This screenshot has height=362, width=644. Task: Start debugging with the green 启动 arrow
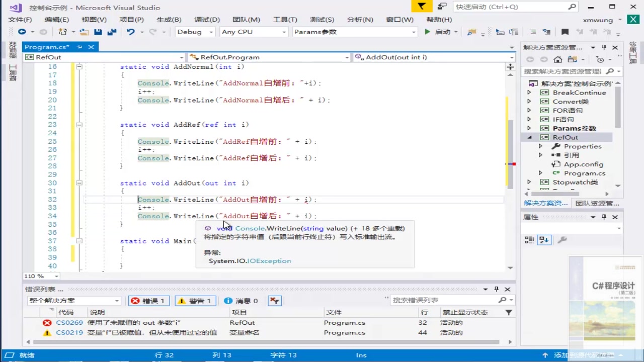427,32
